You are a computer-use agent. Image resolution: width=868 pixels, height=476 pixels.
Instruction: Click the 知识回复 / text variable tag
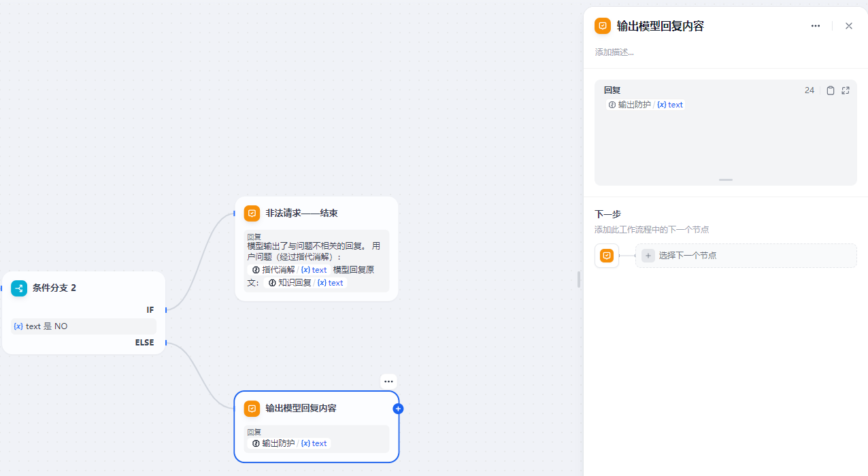tap(305, 283)
